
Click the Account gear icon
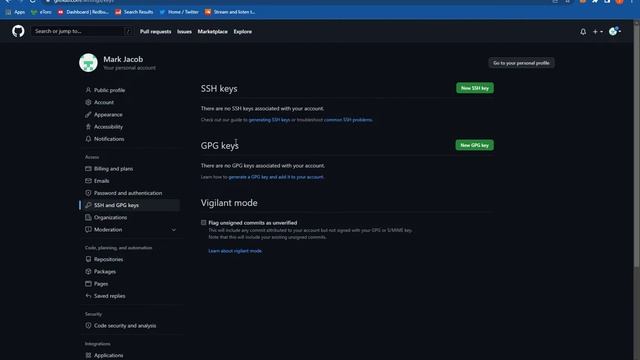(88, 102)
